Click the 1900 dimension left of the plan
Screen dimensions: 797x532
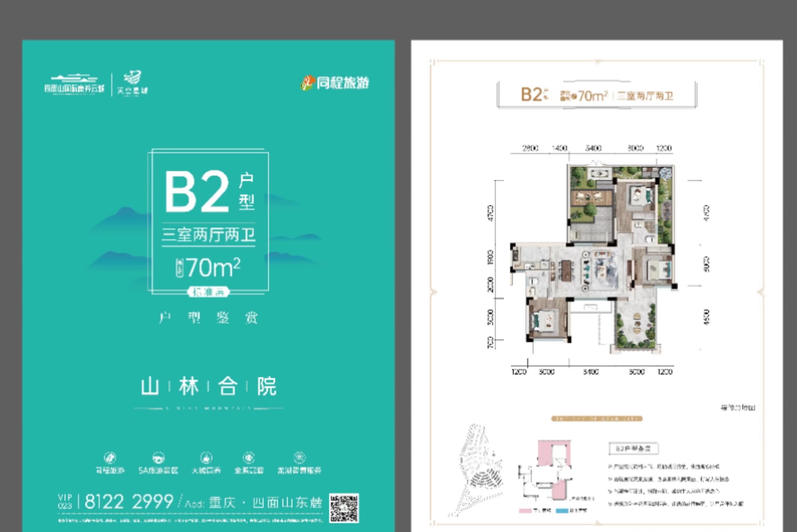click(490, 257)
